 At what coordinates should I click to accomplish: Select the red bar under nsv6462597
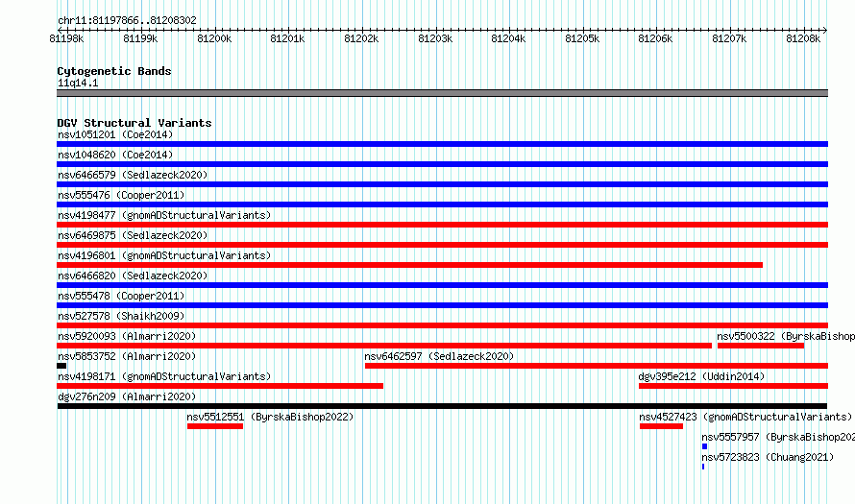point(597,366)
